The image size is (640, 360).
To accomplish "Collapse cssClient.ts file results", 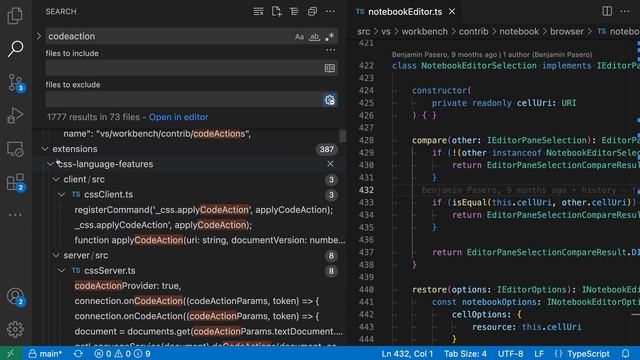I will pyautogui.click(x=61, y=195).
